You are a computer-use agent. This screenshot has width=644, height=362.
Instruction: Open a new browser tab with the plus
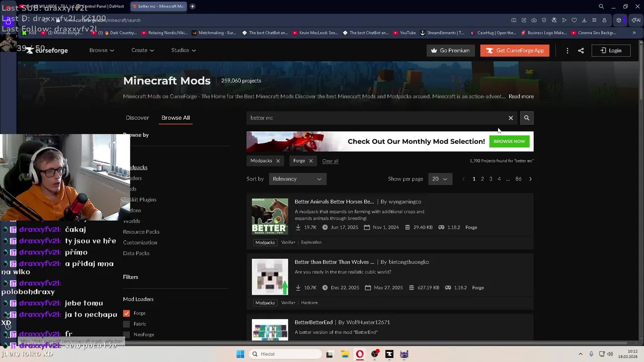tap(192, 7)
